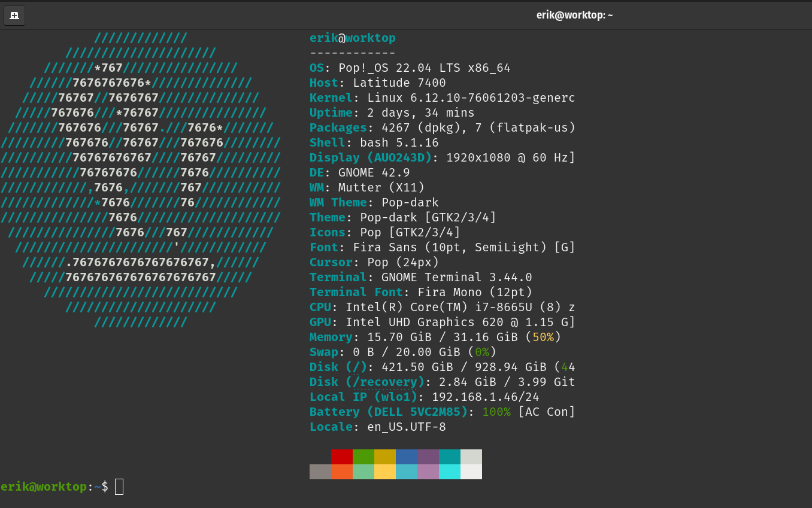Click the block cursor after the prompt

point(119,487)
